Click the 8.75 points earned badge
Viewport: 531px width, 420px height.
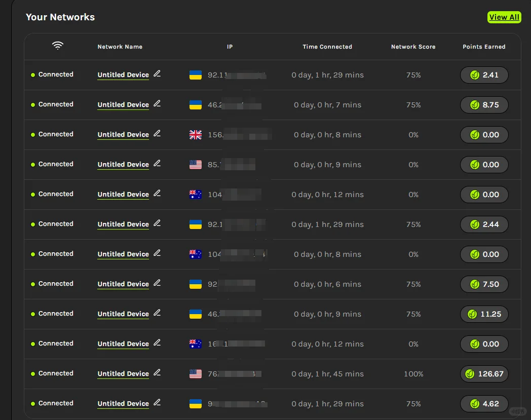click(484, 105)
